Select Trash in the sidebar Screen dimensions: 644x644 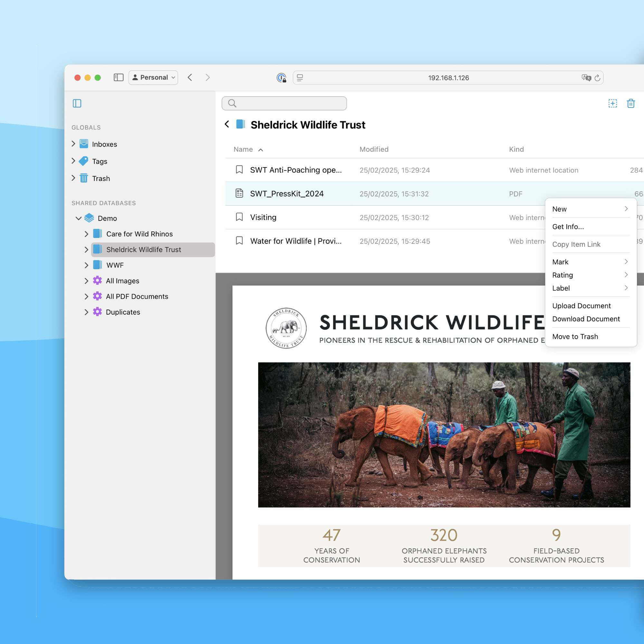click(x=101, y=178)
